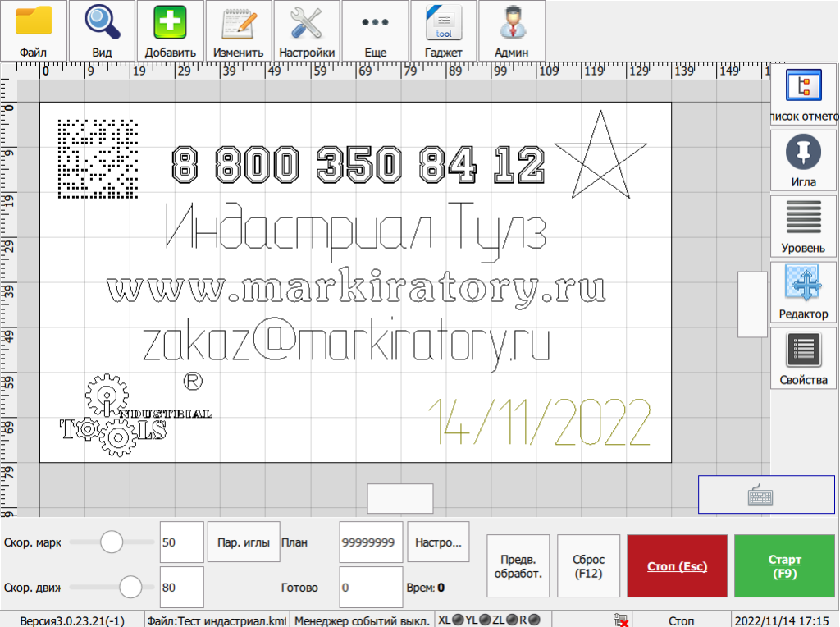Image resolution: width=840 pixels, height=627 pixels.
Task: Open the Файл folder icon
Action: [x=34, y=30]
